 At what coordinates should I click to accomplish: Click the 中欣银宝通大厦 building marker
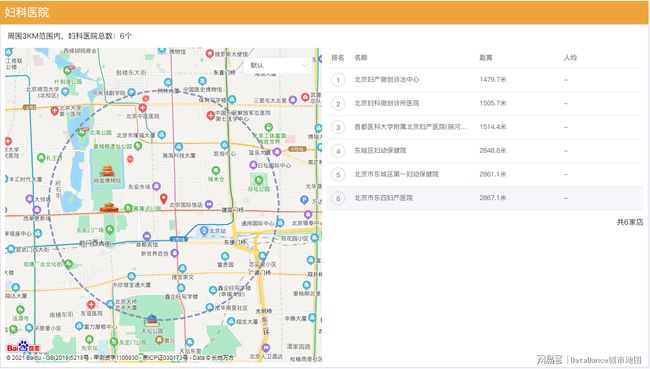pos(131,276)
